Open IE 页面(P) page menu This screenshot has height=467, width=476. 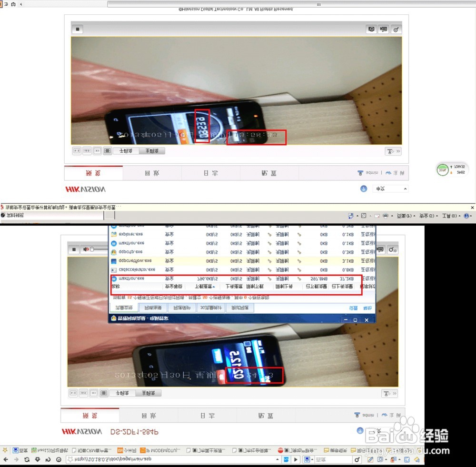click(406, 216)
